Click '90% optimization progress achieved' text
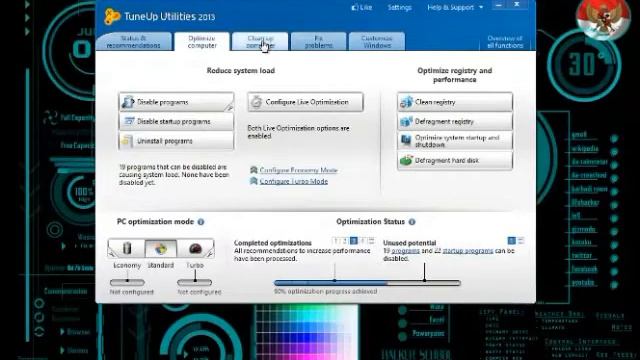 click(325, 292)
